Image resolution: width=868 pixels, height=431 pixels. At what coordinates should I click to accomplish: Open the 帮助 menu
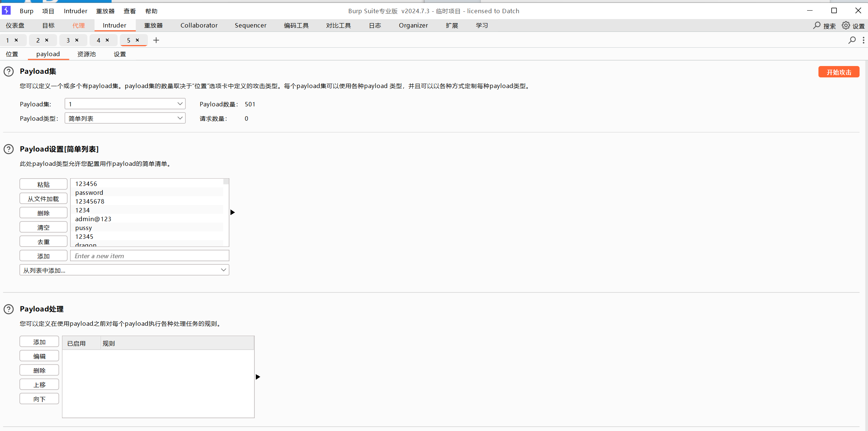(x=151, y=11)
